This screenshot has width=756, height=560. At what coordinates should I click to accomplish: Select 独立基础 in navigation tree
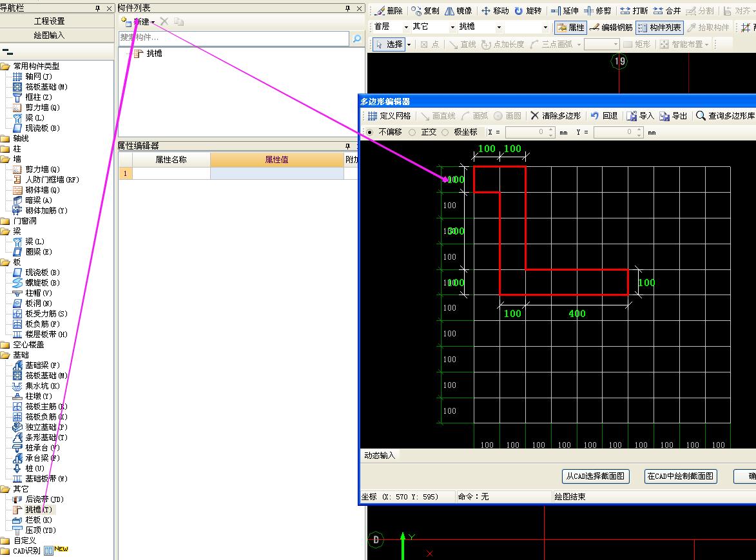coord(39,427)
